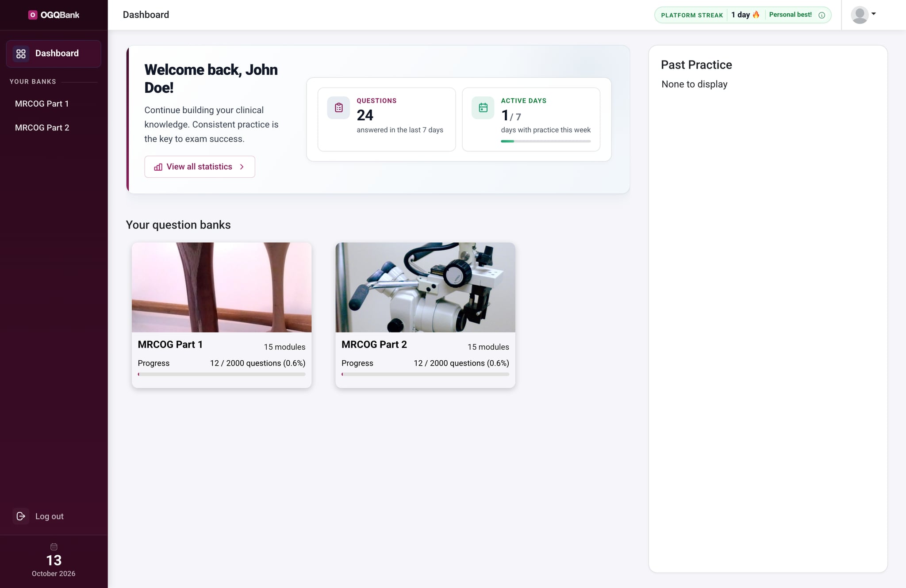Viewport: 906px width, 588px height.
Task: Click the MRCOG Part 2 progress bar
Action: (425, 374)
